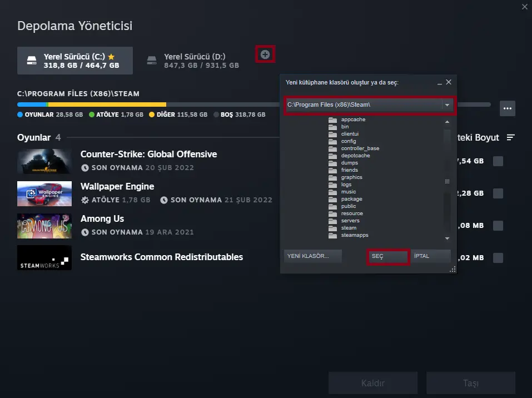Select the Steamworks Common Redistributables title
532x398 pixels.
(x=162, y=257)
